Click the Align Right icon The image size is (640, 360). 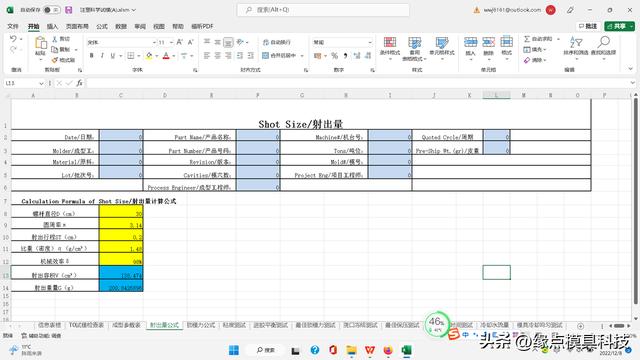click(x=228, y=56)
